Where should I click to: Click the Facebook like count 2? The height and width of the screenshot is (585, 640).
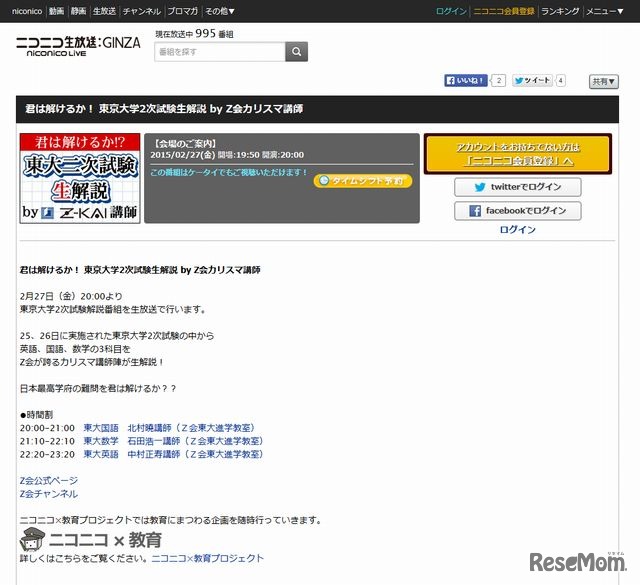(x=498, y=80)
